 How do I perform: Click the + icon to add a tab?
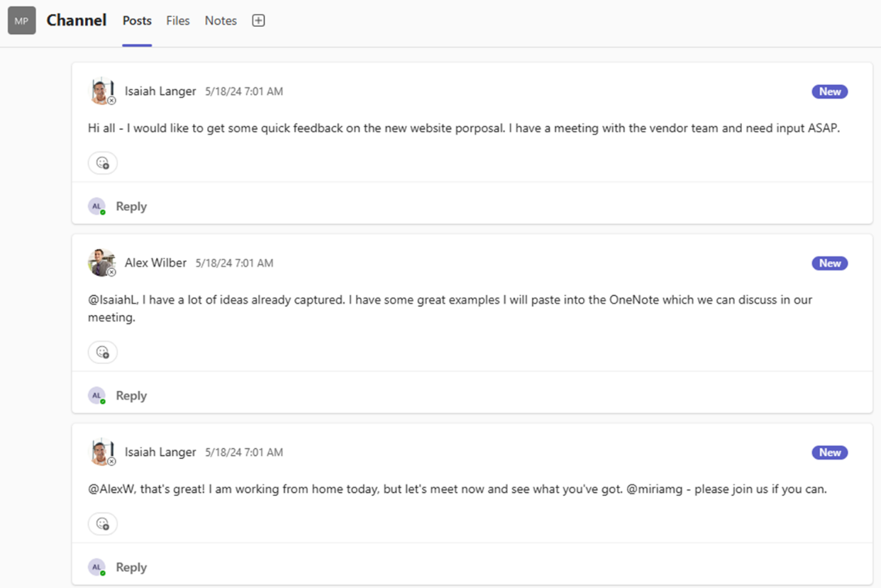point(258,20)
